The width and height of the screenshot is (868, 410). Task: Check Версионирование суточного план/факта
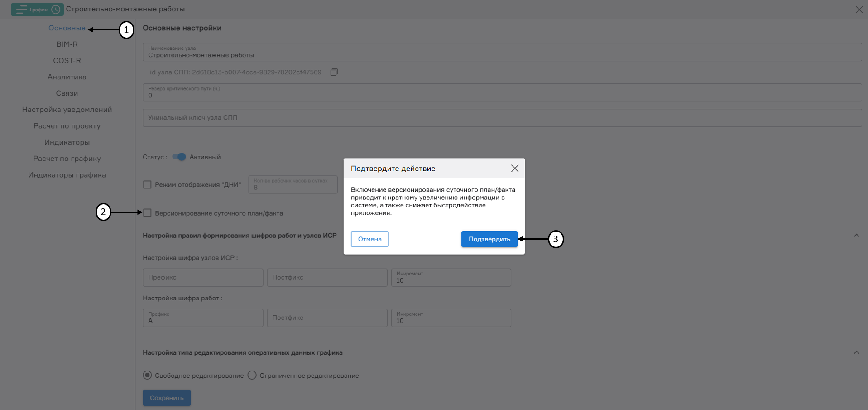click(x=147, y=213)
